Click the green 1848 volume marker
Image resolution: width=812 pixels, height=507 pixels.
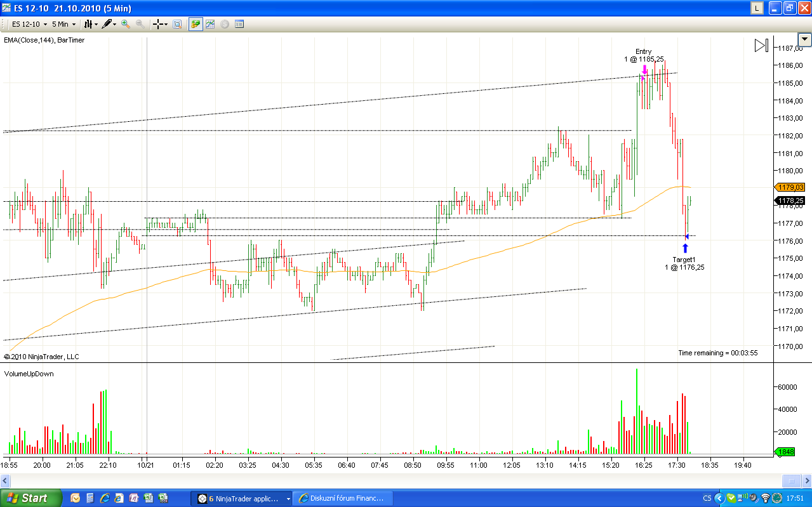[786, 452]
